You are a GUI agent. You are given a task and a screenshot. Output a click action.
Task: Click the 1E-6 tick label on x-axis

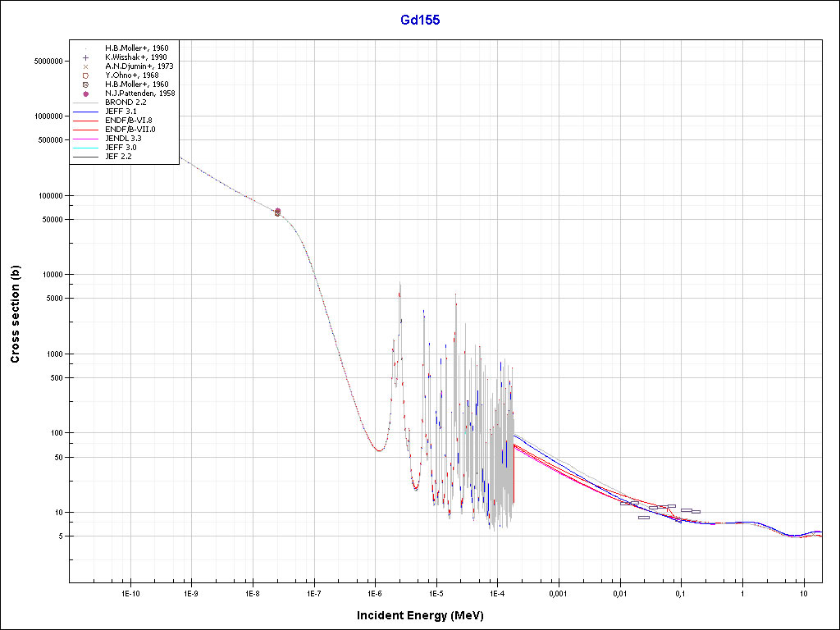pos(375,593)
